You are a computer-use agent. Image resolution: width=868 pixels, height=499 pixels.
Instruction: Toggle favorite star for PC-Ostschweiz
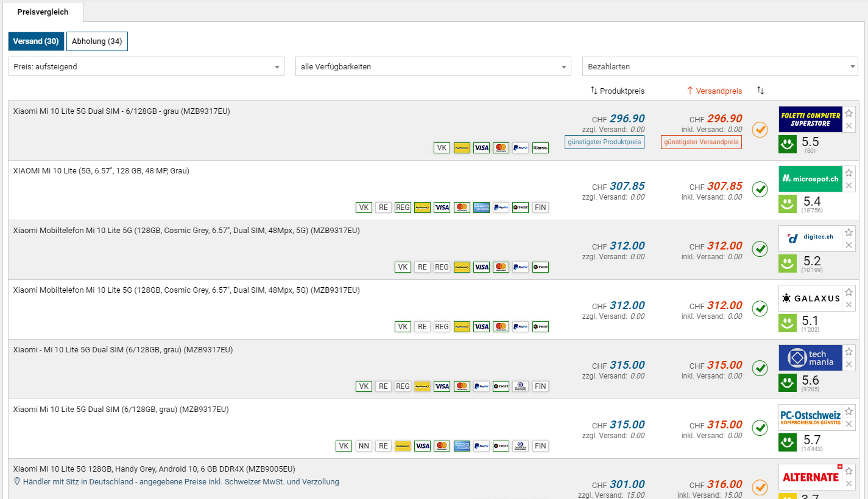pos(849,411)
